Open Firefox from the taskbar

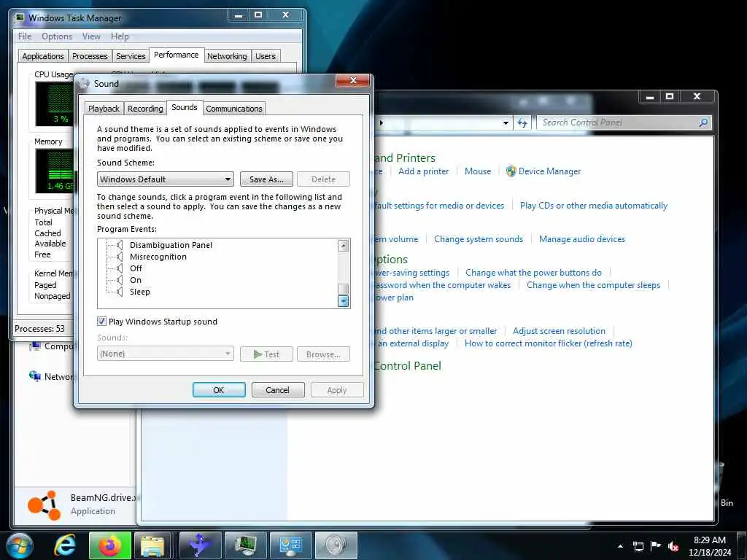[x=109, y=545]
